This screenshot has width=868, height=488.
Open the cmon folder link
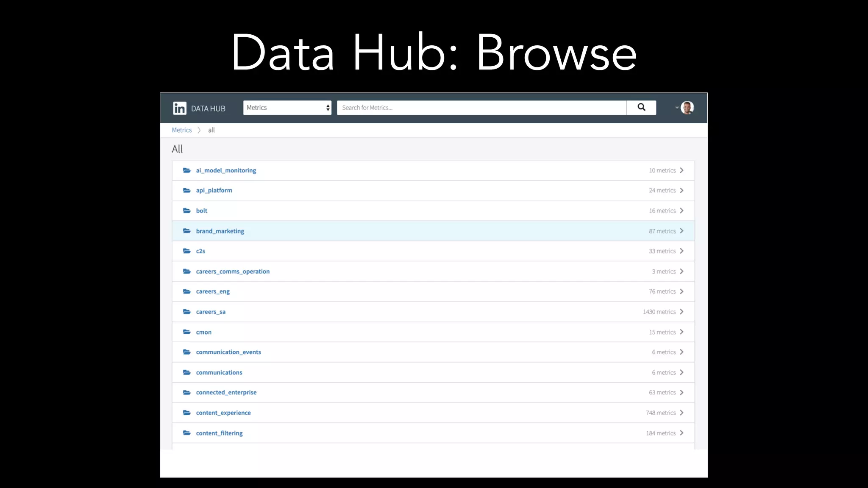tap(204, 332)
